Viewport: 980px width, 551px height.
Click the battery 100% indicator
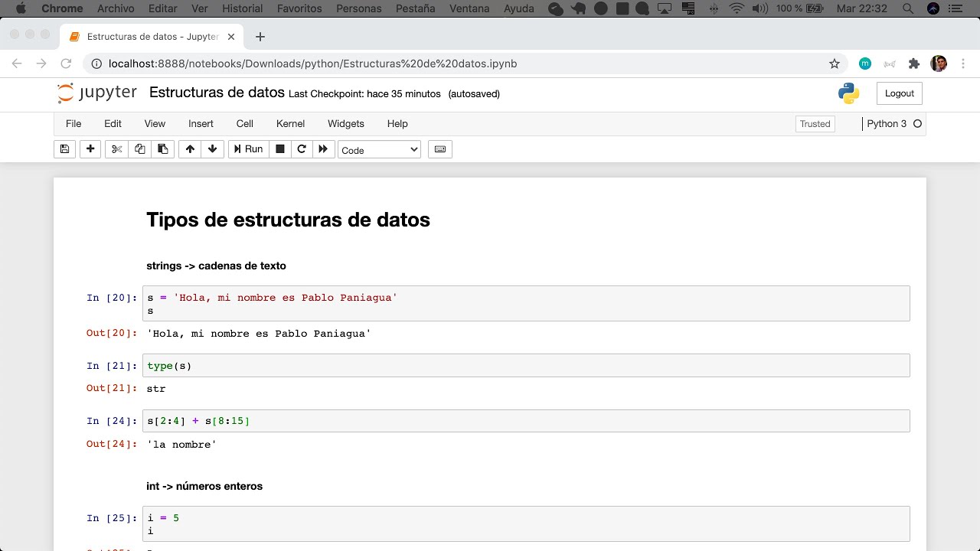802,8
